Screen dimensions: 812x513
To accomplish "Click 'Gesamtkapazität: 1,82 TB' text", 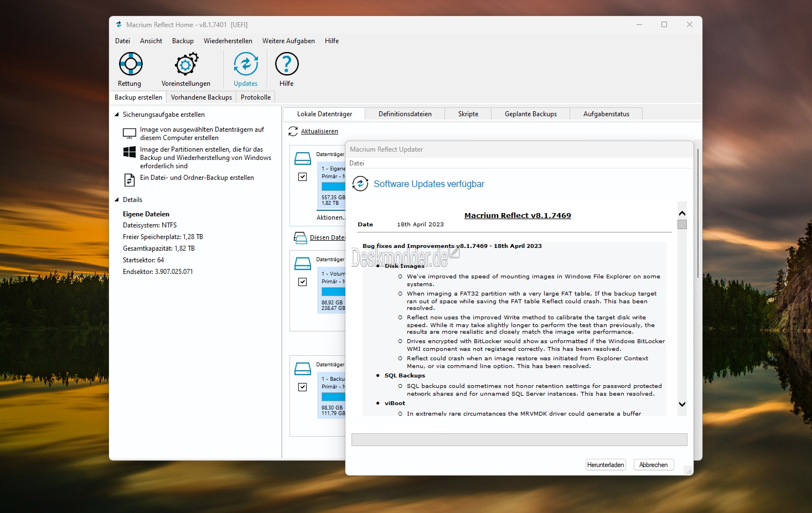I will (159, 248).
